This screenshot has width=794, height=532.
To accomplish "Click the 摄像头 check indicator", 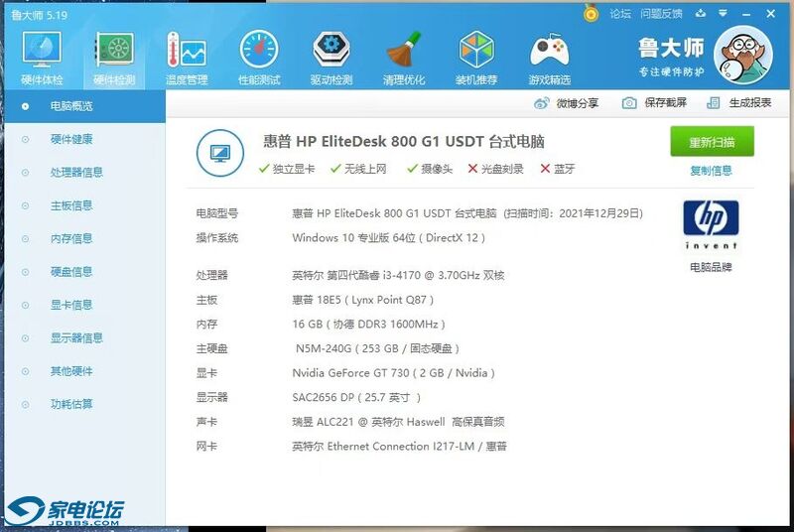I will point(430,169).
